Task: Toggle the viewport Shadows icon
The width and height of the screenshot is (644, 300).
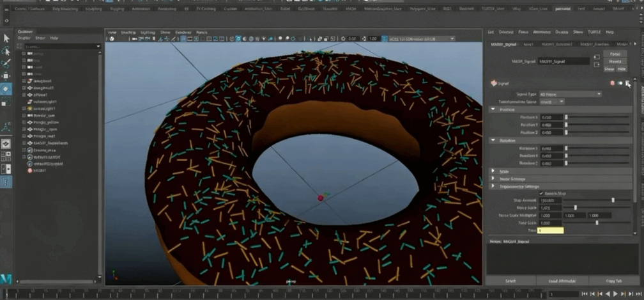Action: click(x=270, y=38)
